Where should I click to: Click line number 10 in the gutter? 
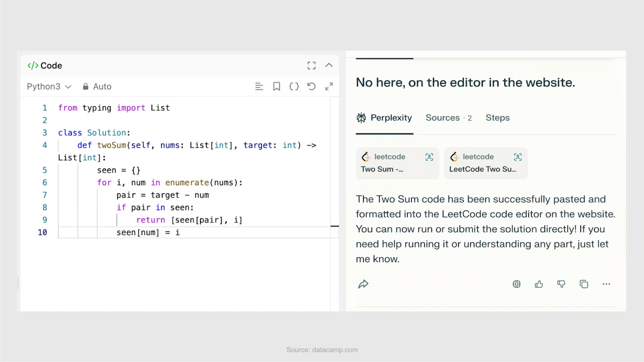point(42,232)
